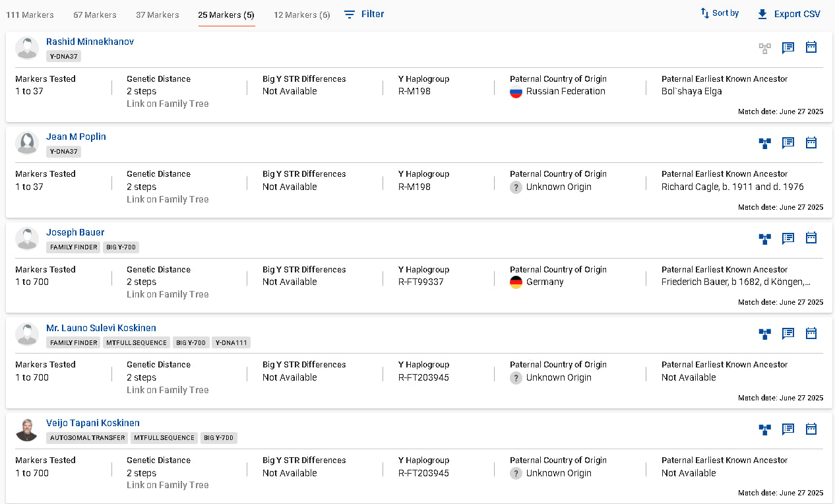Viewport: 835px width, 504px height.
Task: Click calendar icon for Veijo Tapani Koskinen
Action: [x=811, y=429]
